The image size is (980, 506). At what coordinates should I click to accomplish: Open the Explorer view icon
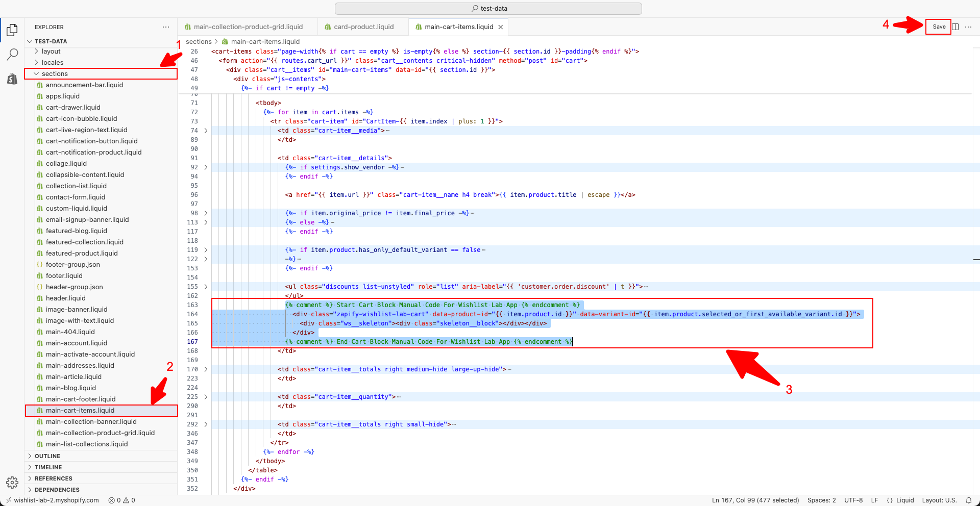(x=12, y=30)
